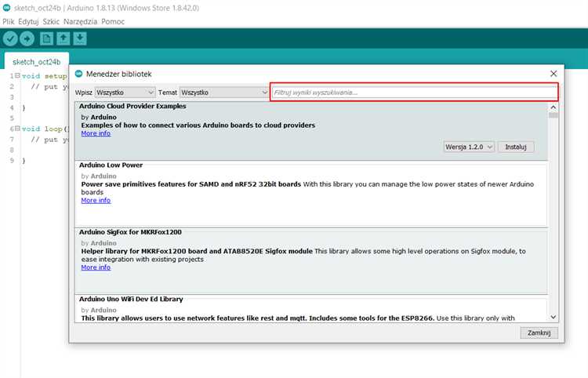Click the Arduino icon in the main window title bar

coord(7,8)
